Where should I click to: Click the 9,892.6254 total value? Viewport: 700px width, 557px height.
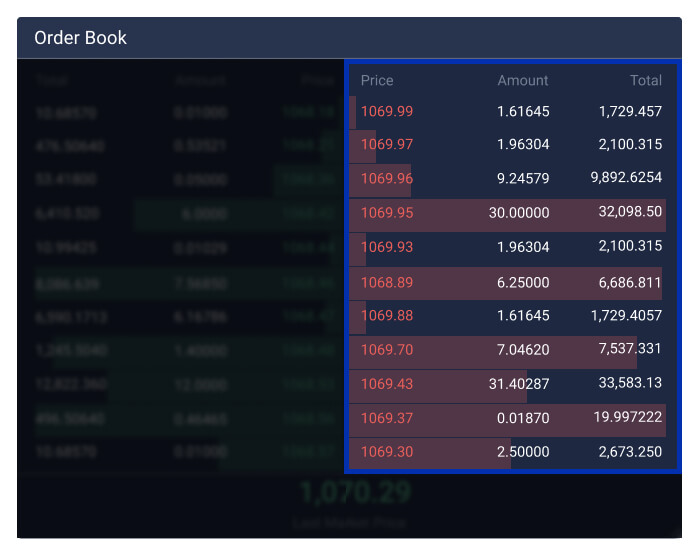pyautogui.click(x=626, y=177)
